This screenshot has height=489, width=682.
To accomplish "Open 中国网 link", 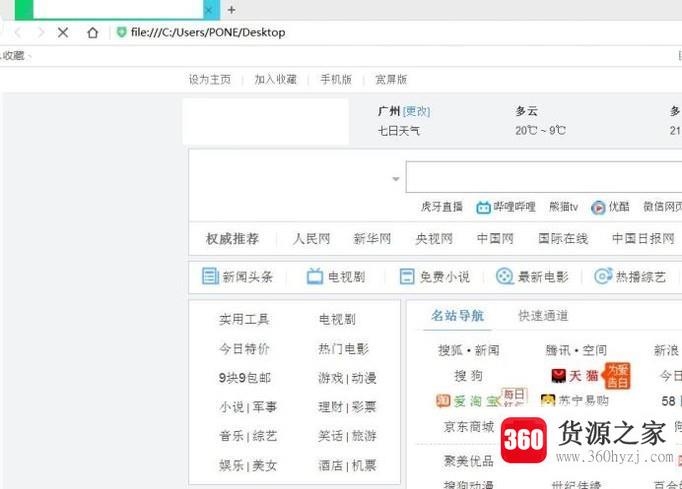I will tap(495, 239).
